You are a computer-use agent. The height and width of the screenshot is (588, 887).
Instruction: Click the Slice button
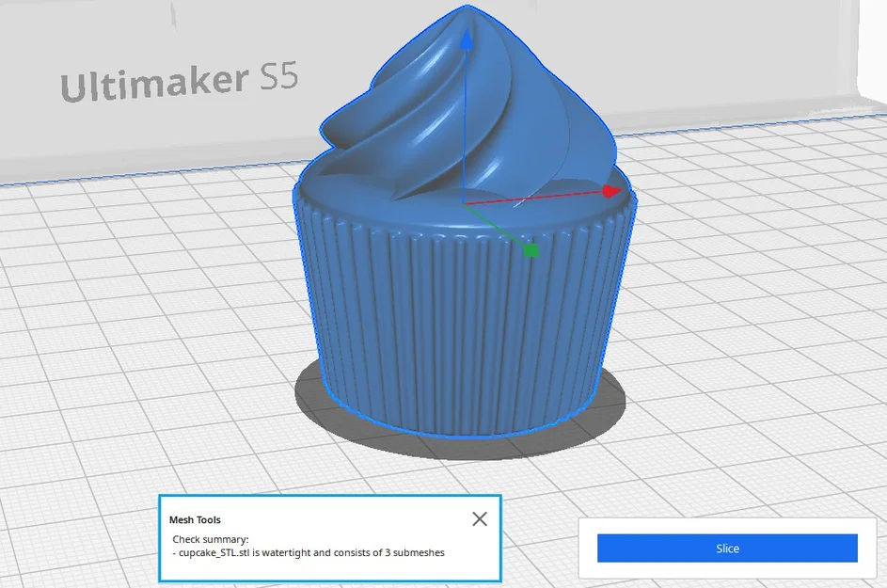pos(727,548)
